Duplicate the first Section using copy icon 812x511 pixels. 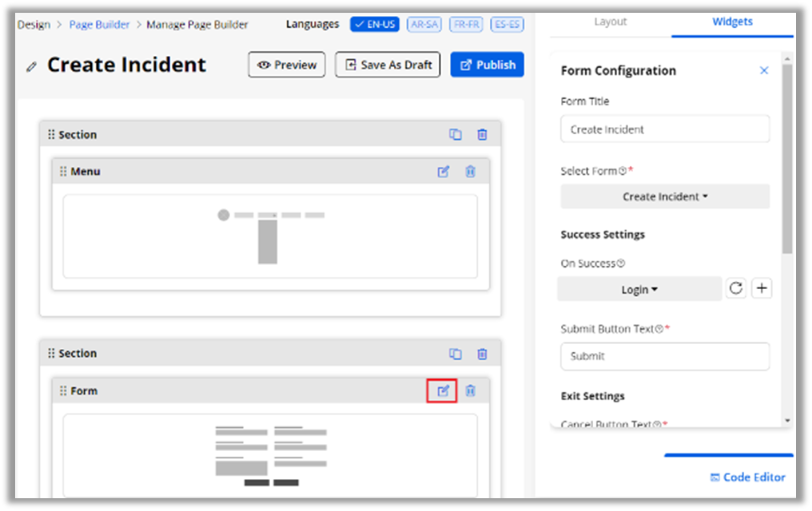(x=456, y=135)
